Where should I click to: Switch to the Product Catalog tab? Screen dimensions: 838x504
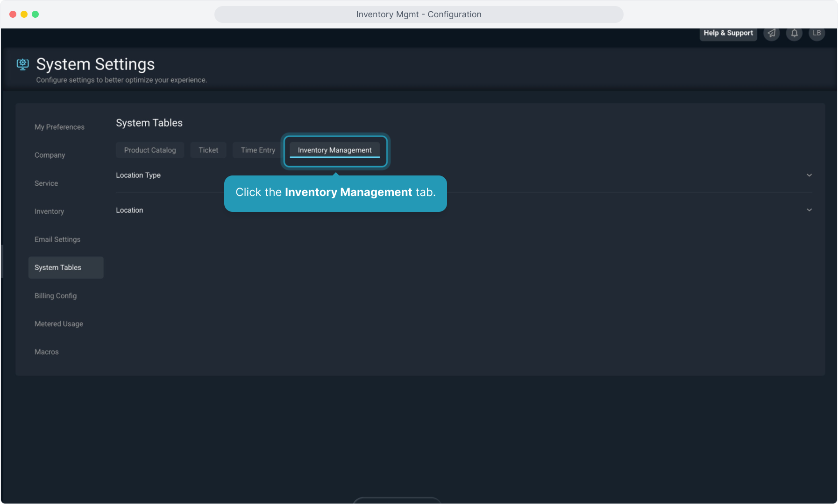pyautogui.click(x=150, y=150)
